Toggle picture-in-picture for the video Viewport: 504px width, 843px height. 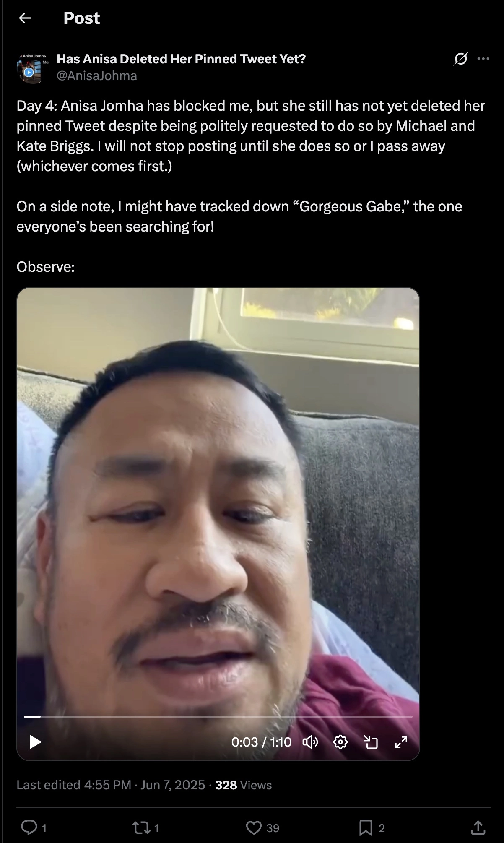(x=371, y=742)
